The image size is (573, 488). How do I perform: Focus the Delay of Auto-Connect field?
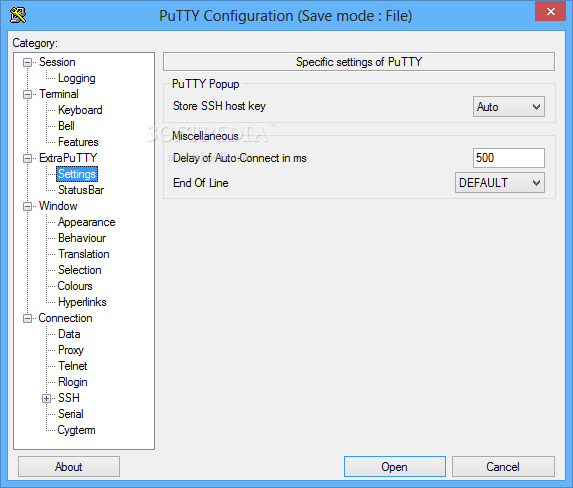coord(509,158)
